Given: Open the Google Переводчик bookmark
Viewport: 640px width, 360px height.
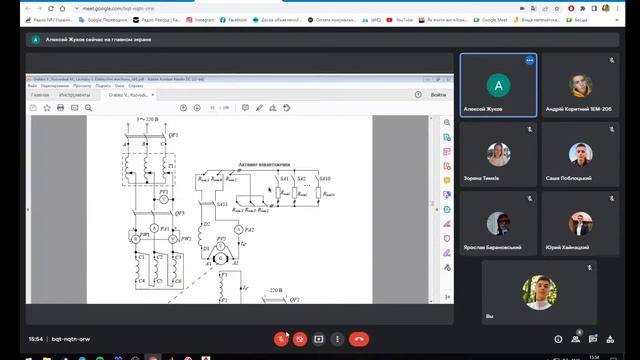Looking at the screenshot, I should point(103,20).
